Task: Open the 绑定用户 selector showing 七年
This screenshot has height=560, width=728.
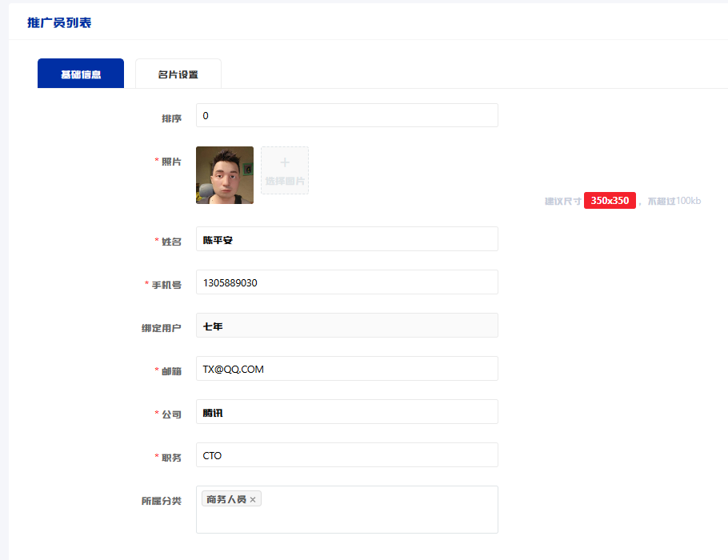Action: coord(346,326)
